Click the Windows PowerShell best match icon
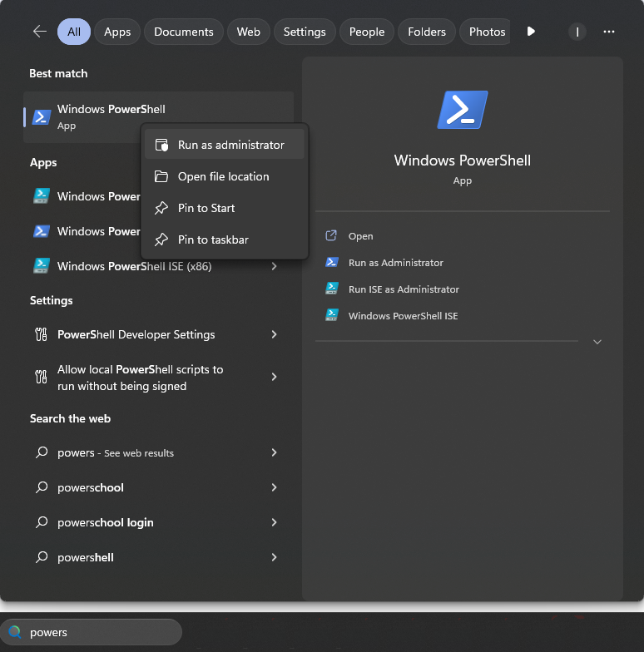 (x=42, y=117)
